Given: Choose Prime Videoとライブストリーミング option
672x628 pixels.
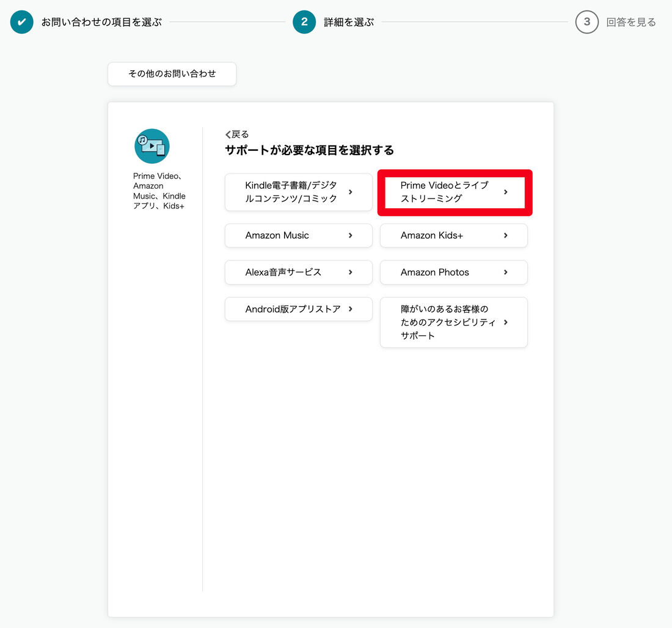Looking at the screenshot, I should (x=454, y=192).
